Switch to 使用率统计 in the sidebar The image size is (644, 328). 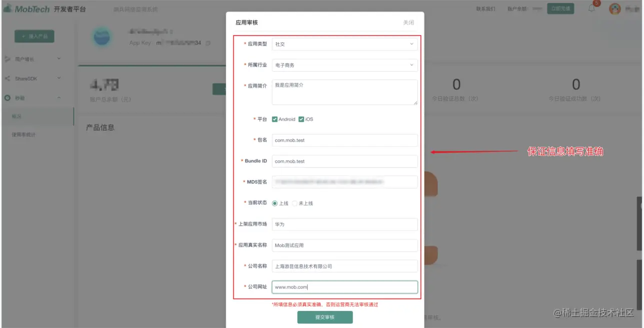tap(24, 134)
